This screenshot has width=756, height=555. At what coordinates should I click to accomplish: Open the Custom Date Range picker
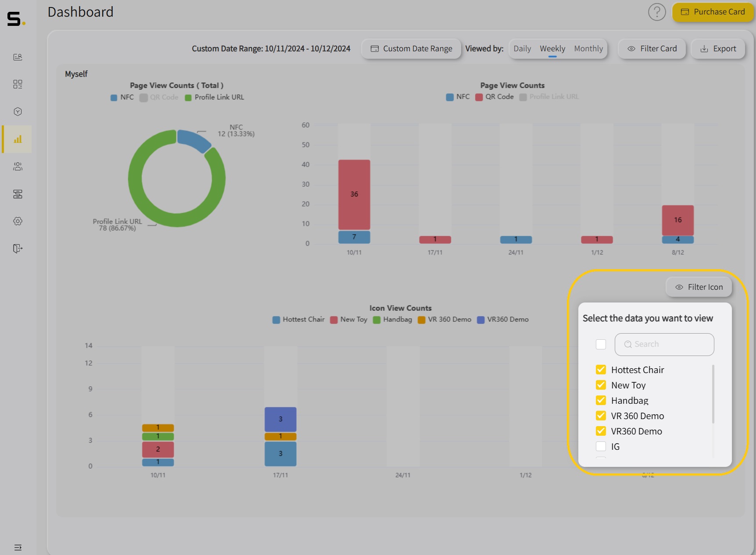(411, 49)
